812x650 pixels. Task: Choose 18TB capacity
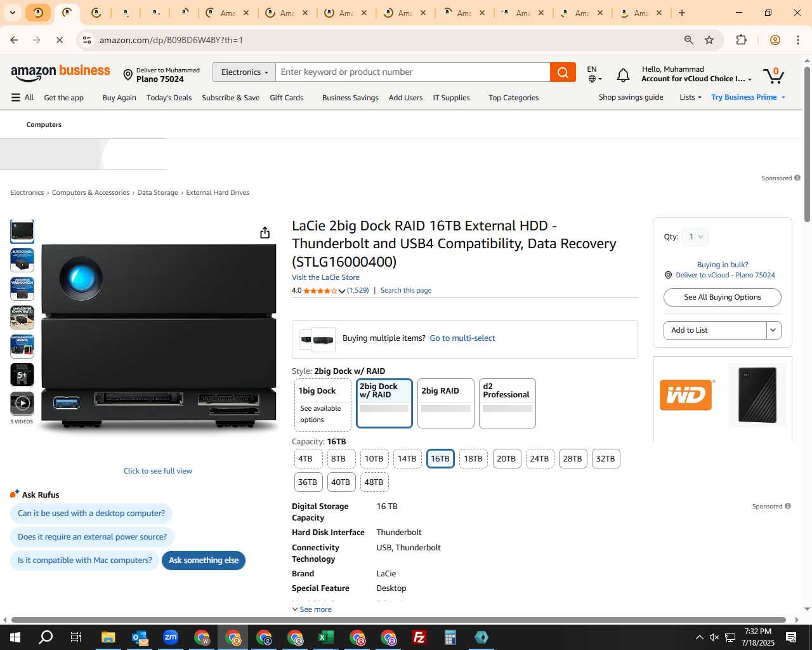[473, 459]
